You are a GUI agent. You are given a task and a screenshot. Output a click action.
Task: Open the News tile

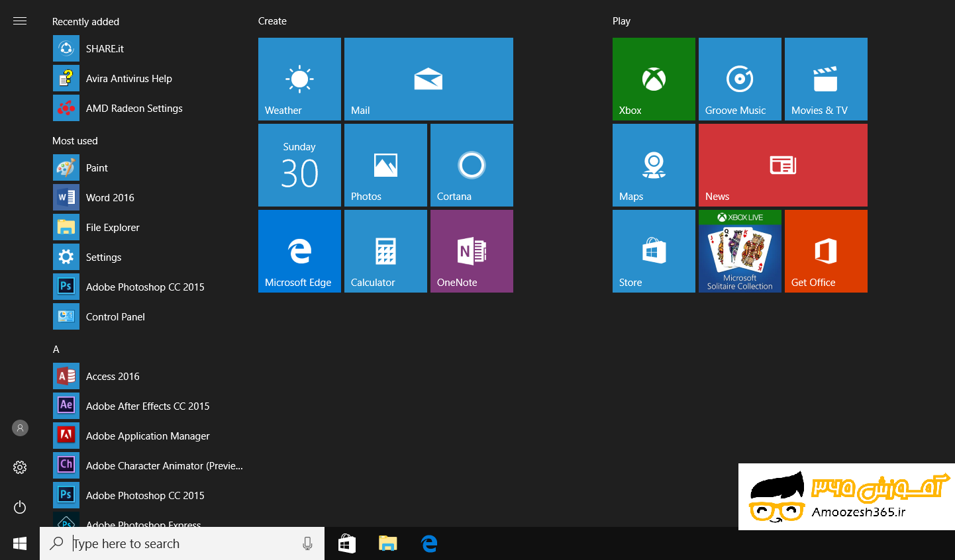(x=783, y=165)
